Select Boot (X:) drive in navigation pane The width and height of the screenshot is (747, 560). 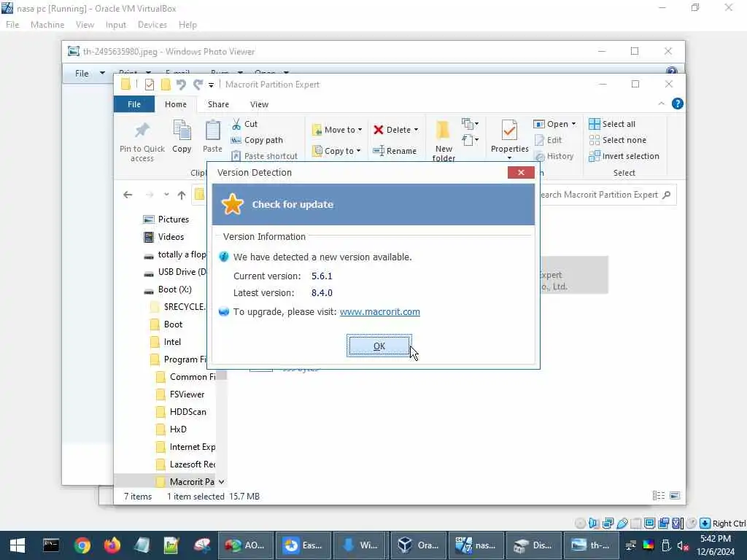tap(168, 289)
